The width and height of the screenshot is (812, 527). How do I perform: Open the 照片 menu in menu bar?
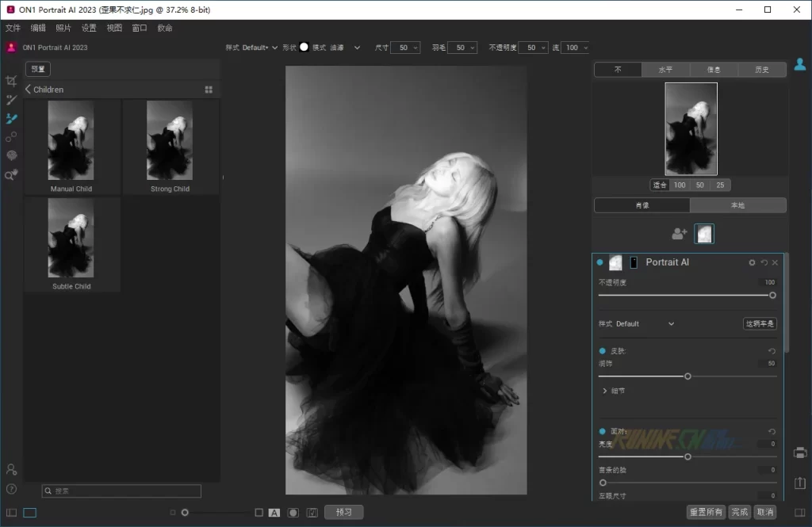pos(63,28)
